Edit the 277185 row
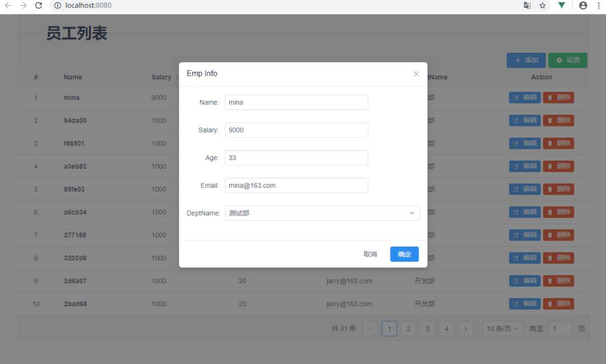This screenshot has width=606, height=364. click(525, 235)
